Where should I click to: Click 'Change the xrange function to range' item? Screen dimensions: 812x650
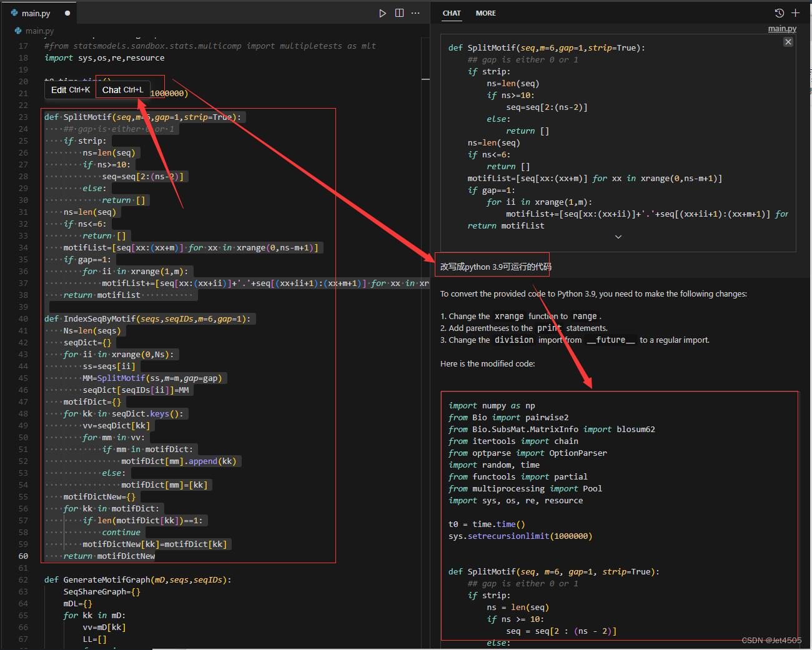pyautogui.click(x=521, y=316)
